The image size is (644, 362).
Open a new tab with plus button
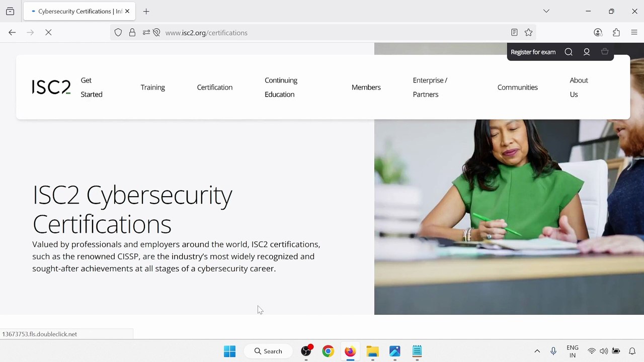coord(146,11)
